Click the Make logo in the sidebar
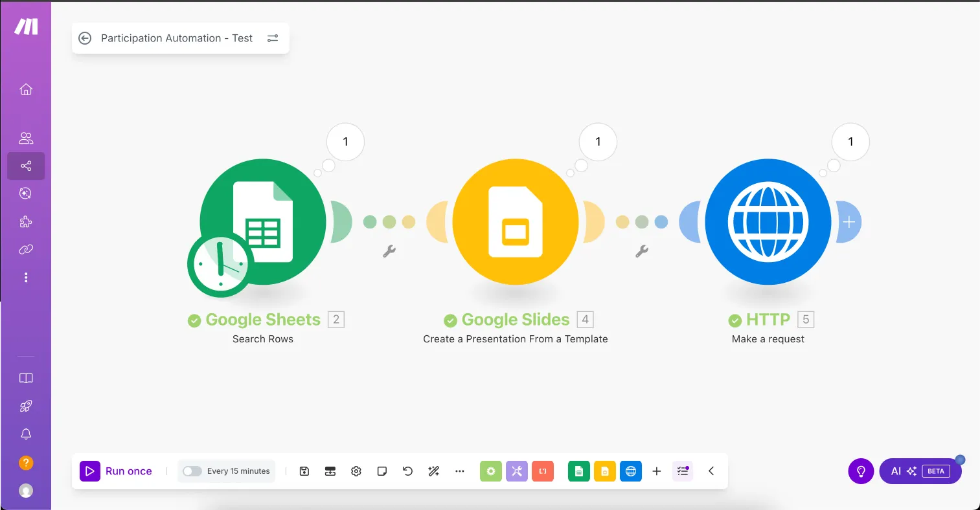 (x=26, y=27)
